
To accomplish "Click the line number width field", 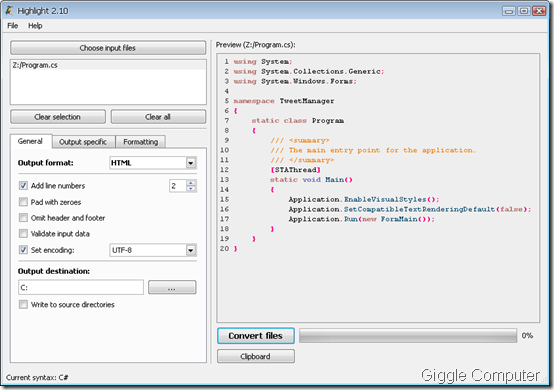I will tap(178, 186).
